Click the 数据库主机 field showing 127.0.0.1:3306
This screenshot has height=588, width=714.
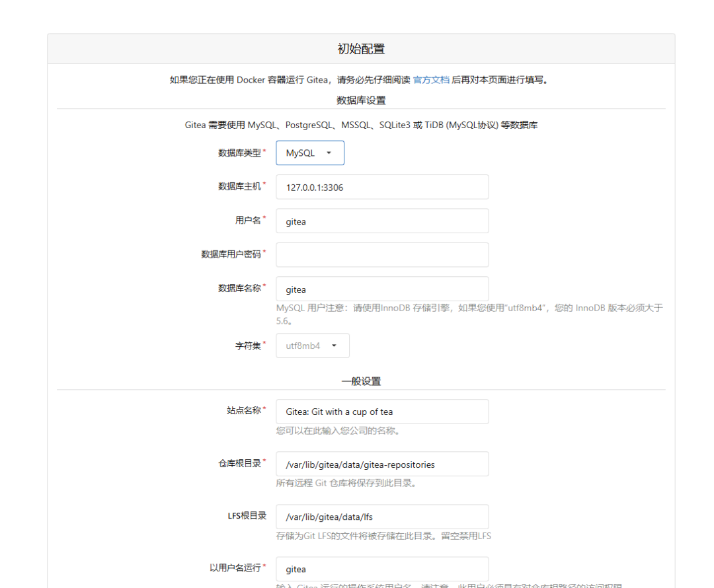coord(382,187)
